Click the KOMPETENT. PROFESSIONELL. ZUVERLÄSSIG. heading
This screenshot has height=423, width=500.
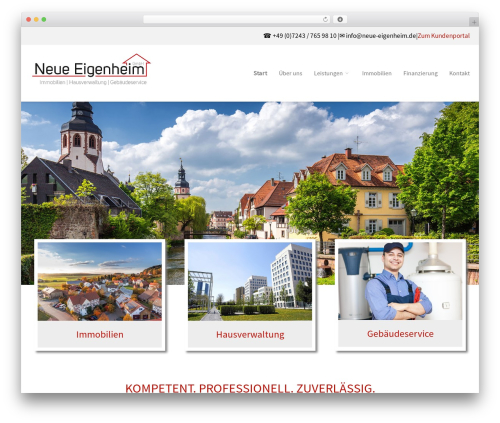250,388
